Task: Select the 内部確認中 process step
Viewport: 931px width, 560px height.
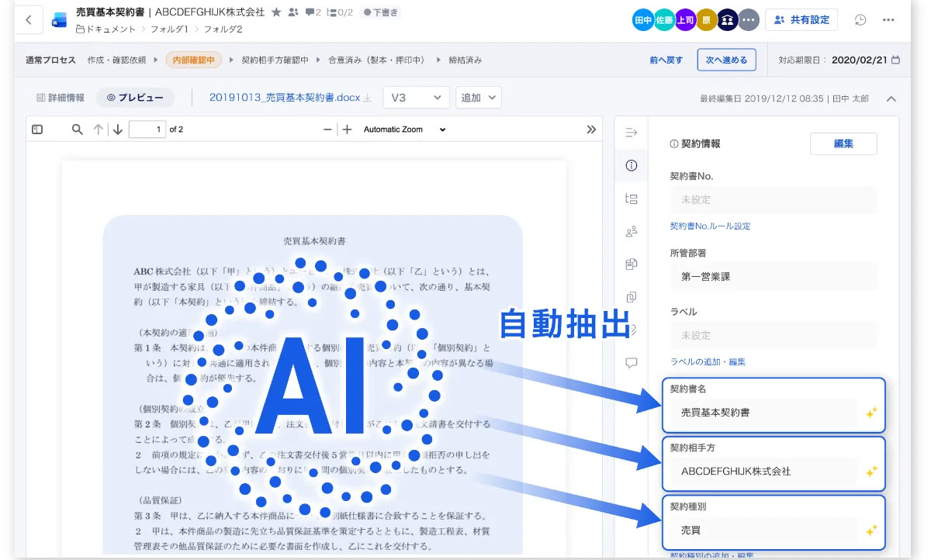Action: (x=195, y=60)
